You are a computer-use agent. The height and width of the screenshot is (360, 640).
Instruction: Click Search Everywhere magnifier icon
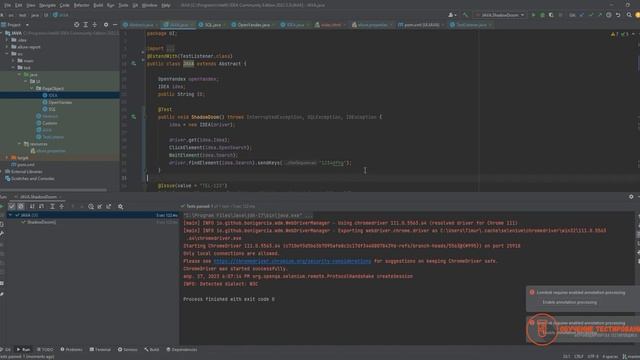629,15
